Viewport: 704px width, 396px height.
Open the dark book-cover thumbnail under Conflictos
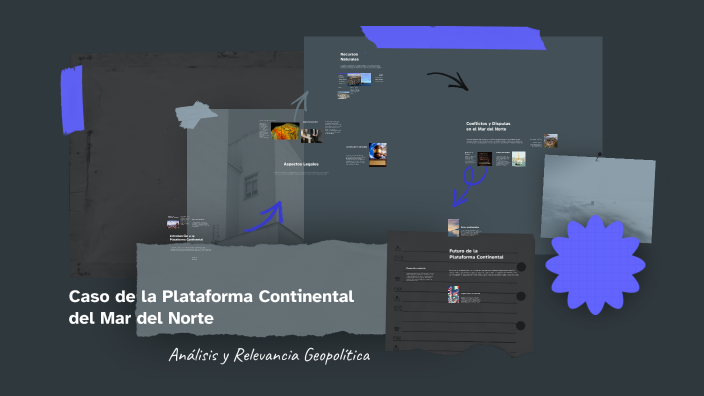(484, 159)
